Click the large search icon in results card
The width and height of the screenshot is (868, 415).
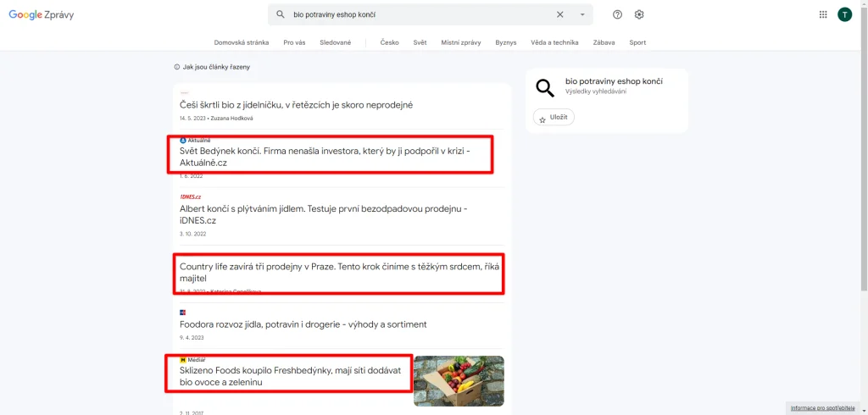point(545,87)
